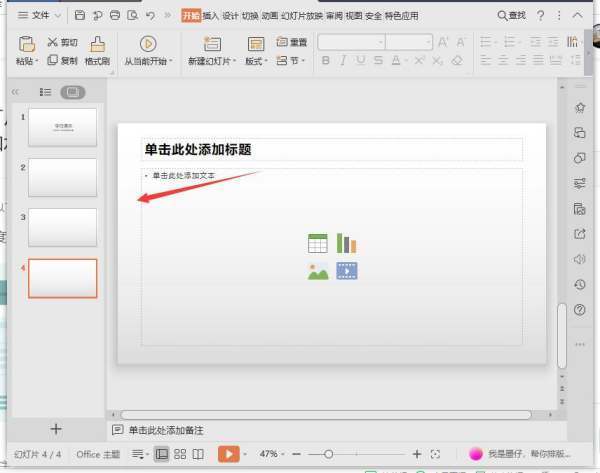
Task: Open the 47% zoom level dropdown
Action: tap(273, 454)
